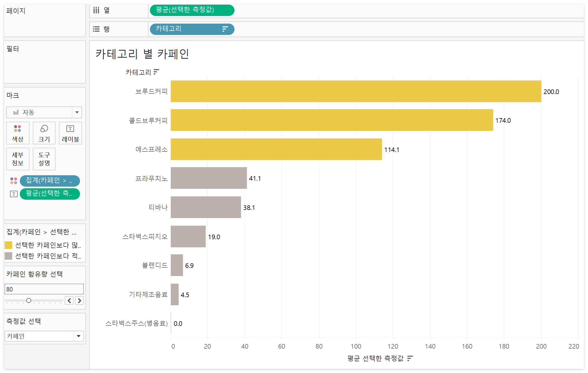The image size is (588, 373).
Task: Click the 평균(선택한 측정값) pill on columns shelf
Action: pyautogui.click(x=192, y=10)
